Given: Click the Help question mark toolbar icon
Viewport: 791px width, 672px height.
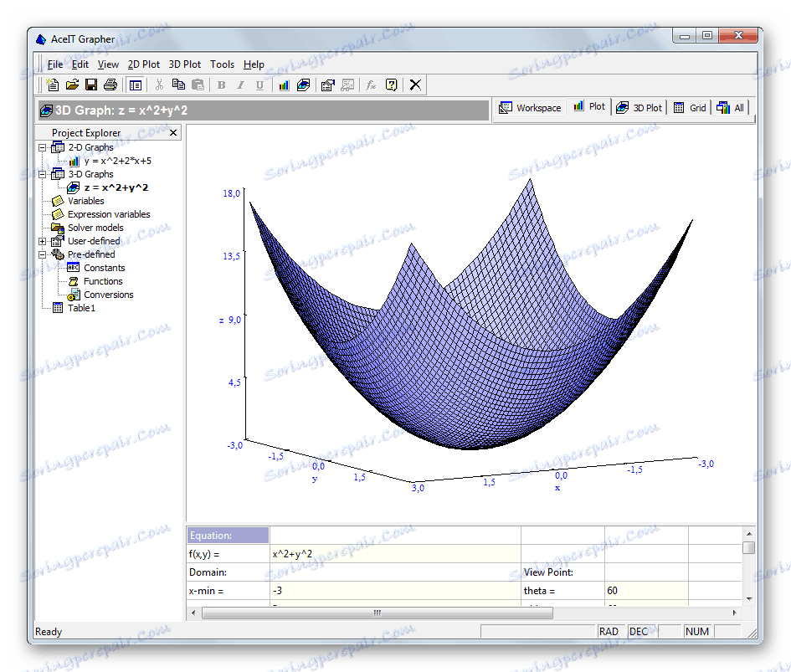Looking at the screenshot, I should [391, 85].
